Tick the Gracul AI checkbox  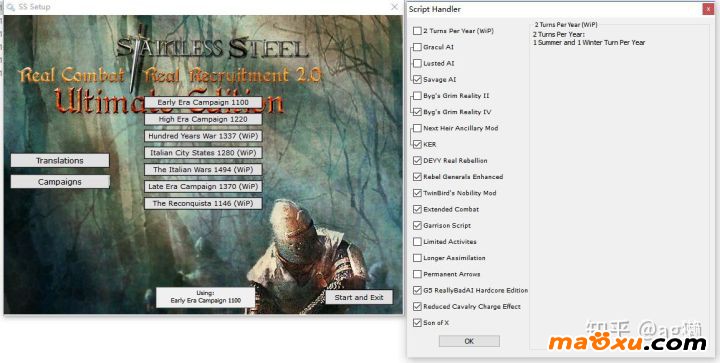click(x=417, y=47)
